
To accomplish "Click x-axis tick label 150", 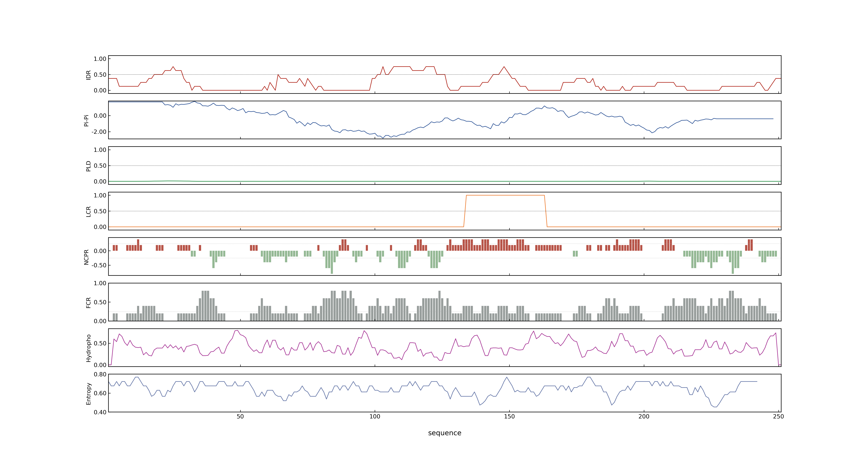I will tap(509, 416).
